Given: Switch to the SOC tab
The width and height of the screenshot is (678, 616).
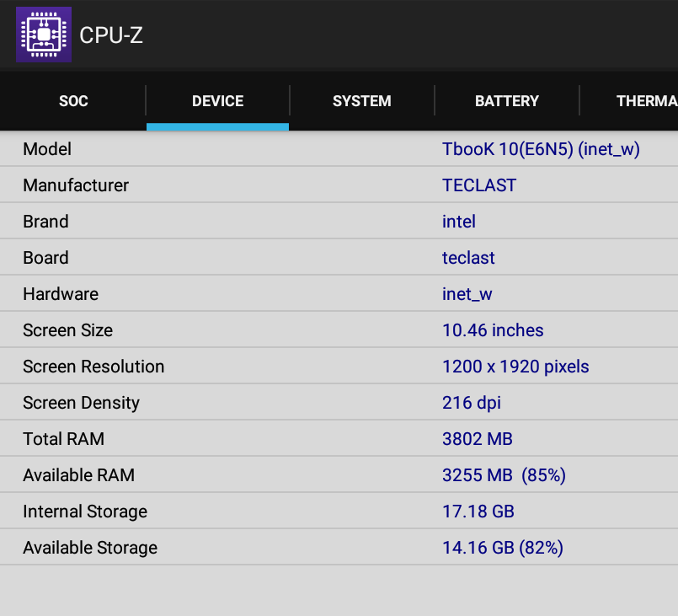Looking at the screenshot, I should pos(73,101).
